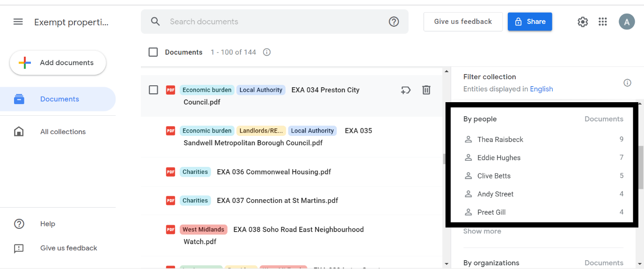Click the blue Share button
Viewport: 644px width, 270px height.
tap(529, 22)
